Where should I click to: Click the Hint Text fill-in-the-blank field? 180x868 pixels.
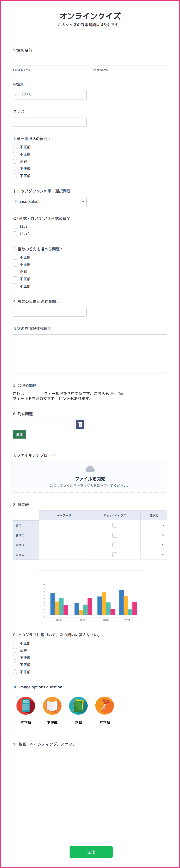[123, 394]
